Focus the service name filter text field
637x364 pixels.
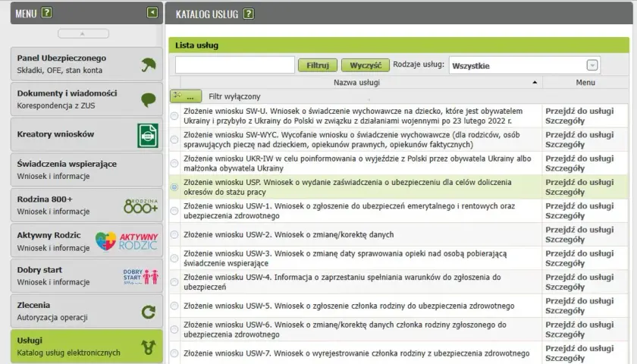pos(235,65)
